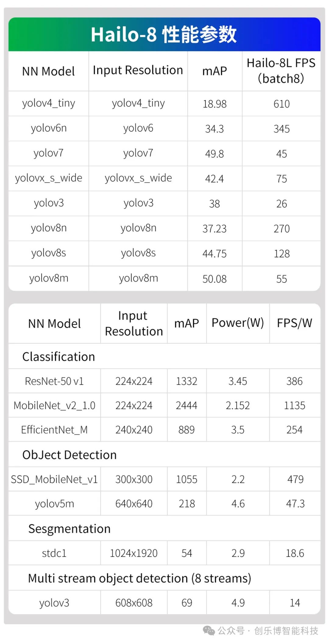Select the stdc1 resolution 1024x1920 cell
Viewport: 329px width, 644px height.
(x=134, y=553)
